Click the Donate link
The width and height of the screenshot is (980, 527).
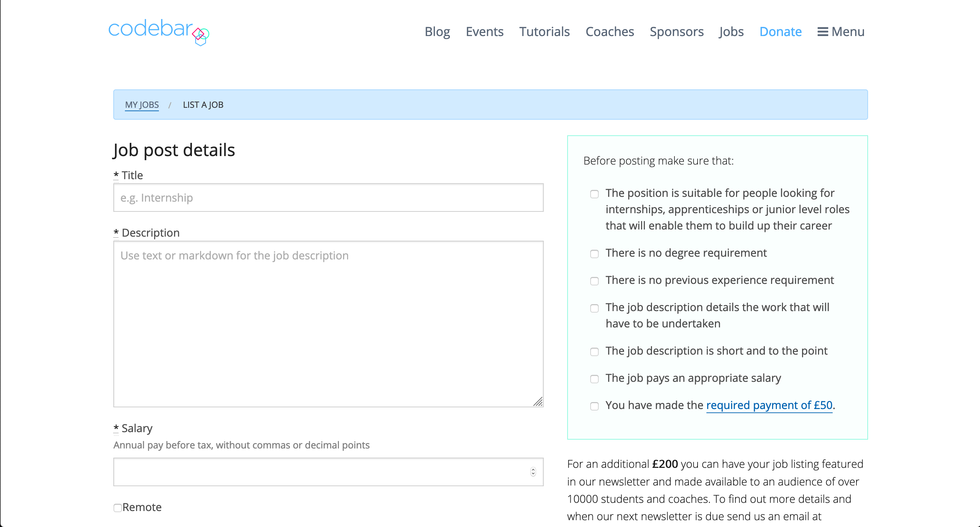click(780, 32)
